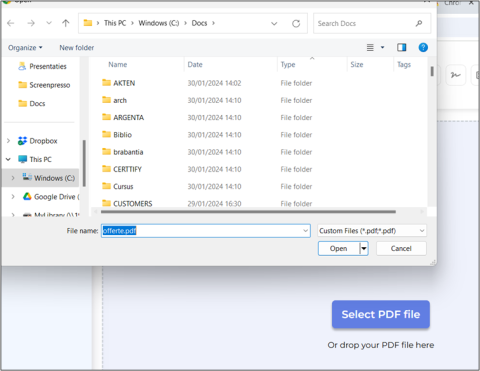Toggle the preview pane icon
Viewport: 480px width, 371px height.
(402, 48)
